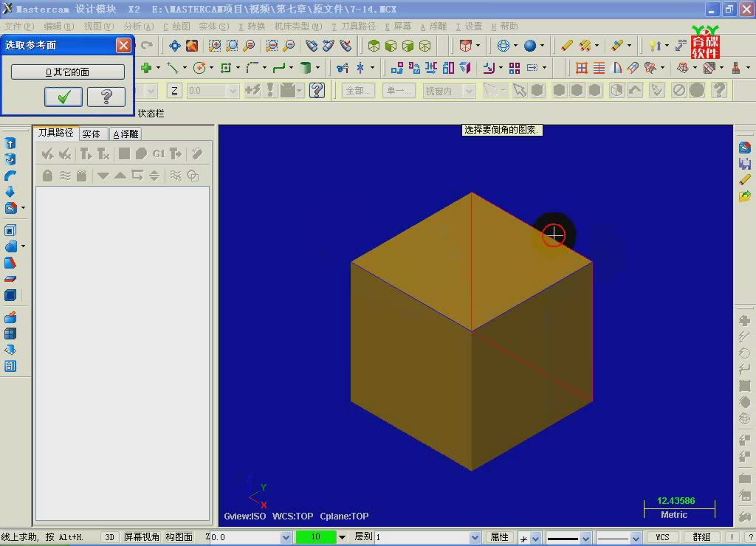Click the '其它的面' other face button
The width and height of the screenshot is (756, 546).
[x=67, y=72]
